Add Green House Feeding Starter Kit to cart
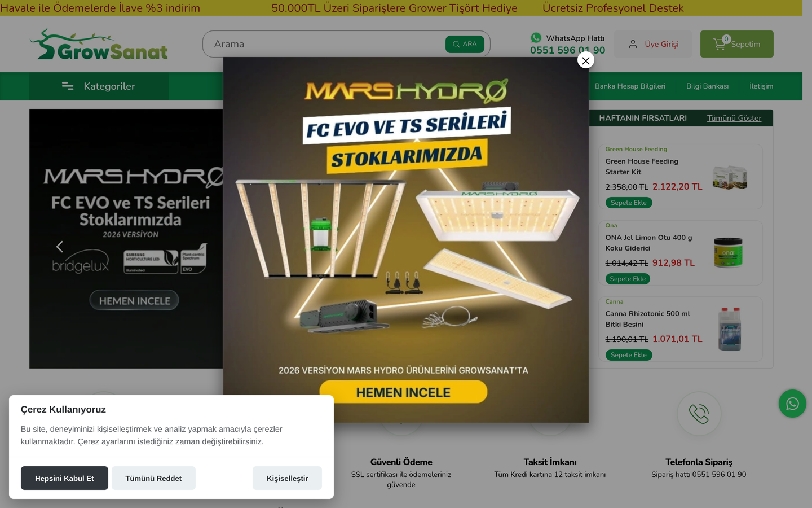This screenshot has height=508, width=812. pyautogui.click(x=629, y=203)
